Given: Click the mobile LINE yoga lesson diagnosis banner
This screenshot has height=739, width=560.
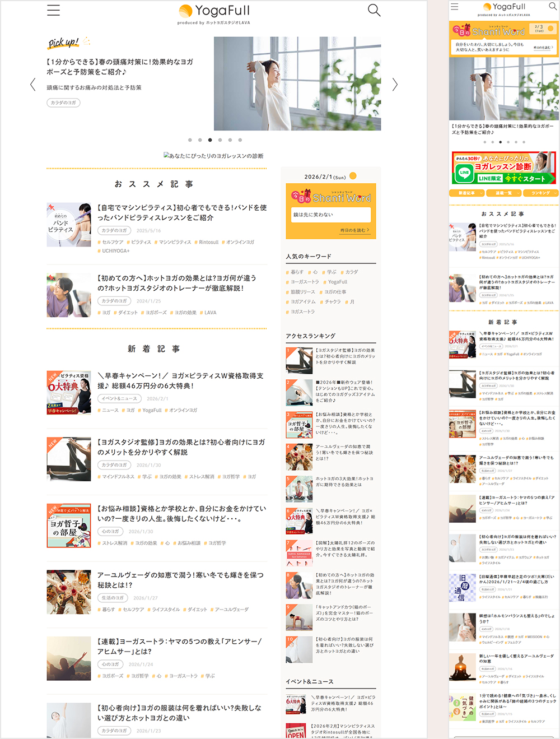Looking at the screenshot, I should (503, 168).
